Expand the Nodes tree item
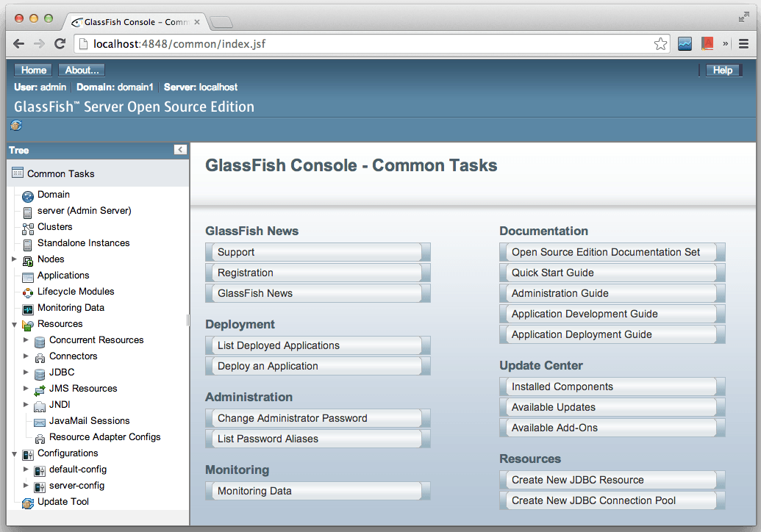The height and width of the screenshot is (532, 761). [x=14, y=259]
